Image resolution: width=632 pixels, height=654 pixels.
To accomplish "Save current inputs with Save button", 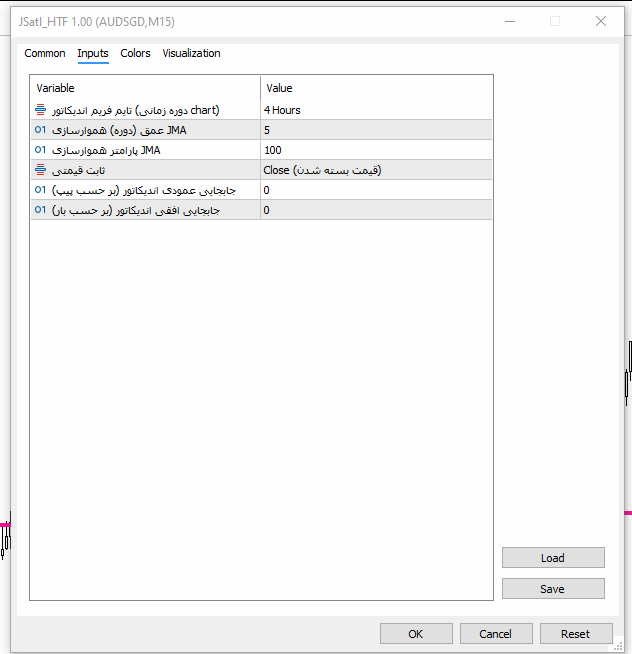I will pyautogui.click(x=553, y=589).
